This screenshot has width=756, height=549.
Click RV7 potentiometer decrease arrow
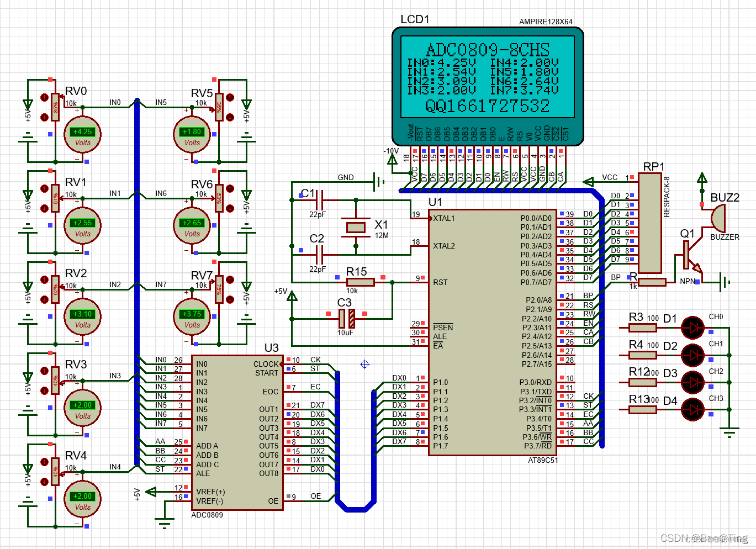point(230,299)
